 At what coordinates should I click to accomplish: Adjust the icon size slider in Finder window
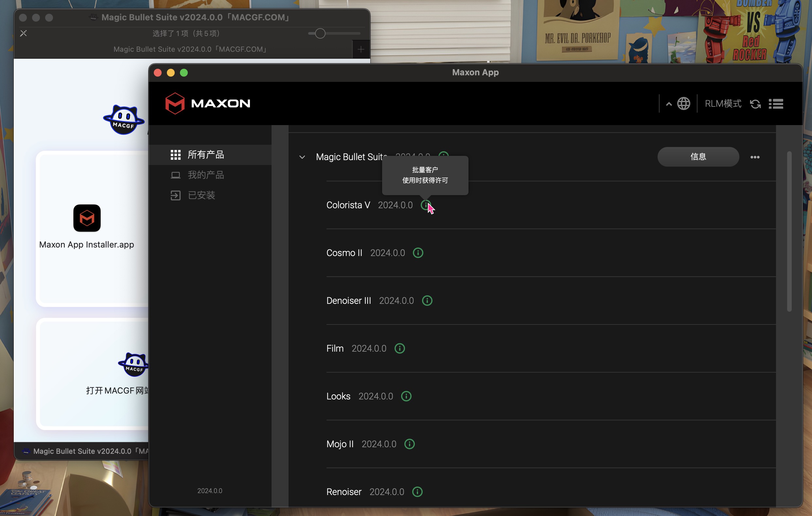click(x=320, y=33)
